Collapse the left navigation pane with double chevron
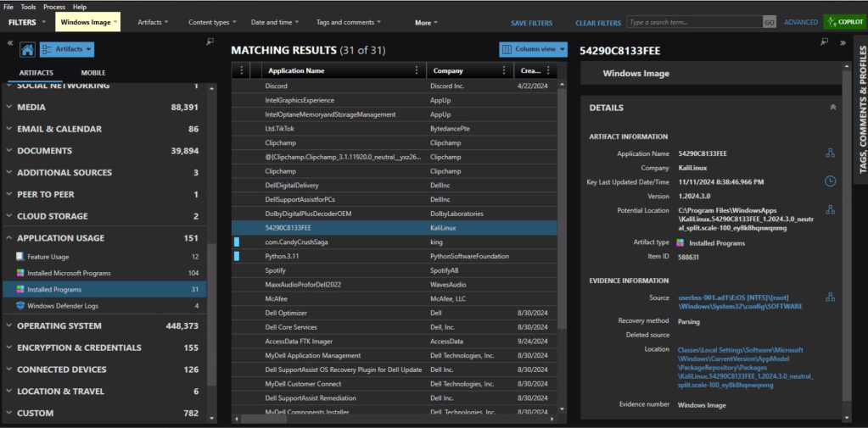Image resolution: width=868 pixels, height=428 pixels. (x=10, y=42)
